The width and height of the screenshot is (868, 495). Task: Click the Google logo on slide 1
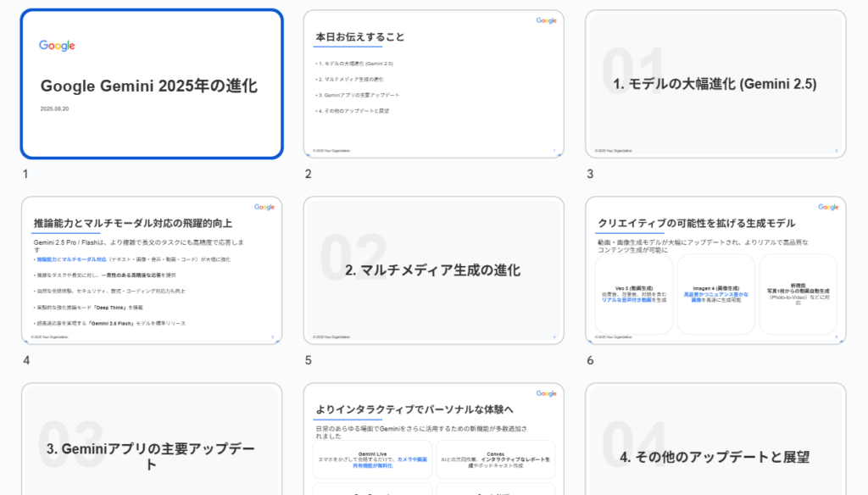pos(57,46)
